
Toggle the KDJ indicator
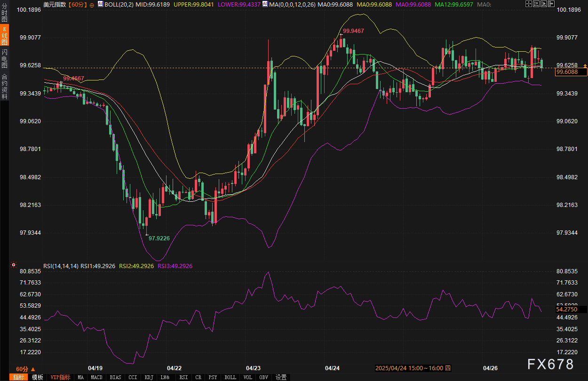pyautogui.click(x=149, y=377)
